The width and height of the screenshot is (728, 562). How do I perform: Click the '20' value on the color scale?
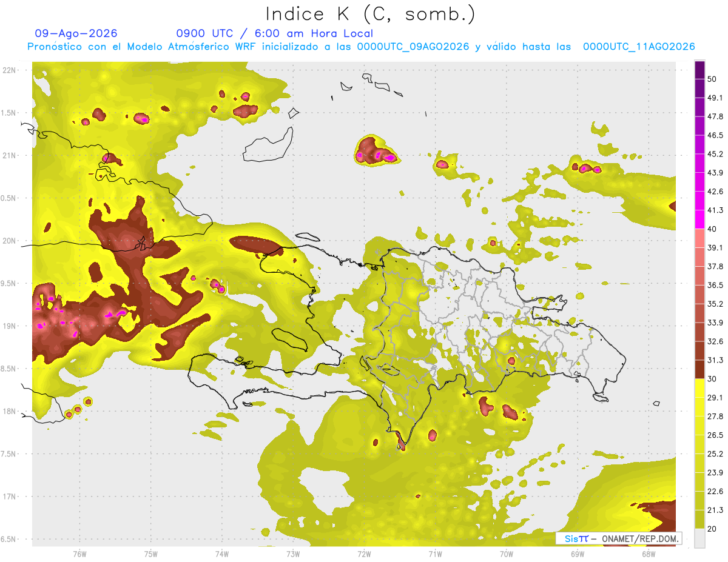[x=712, y=529]
